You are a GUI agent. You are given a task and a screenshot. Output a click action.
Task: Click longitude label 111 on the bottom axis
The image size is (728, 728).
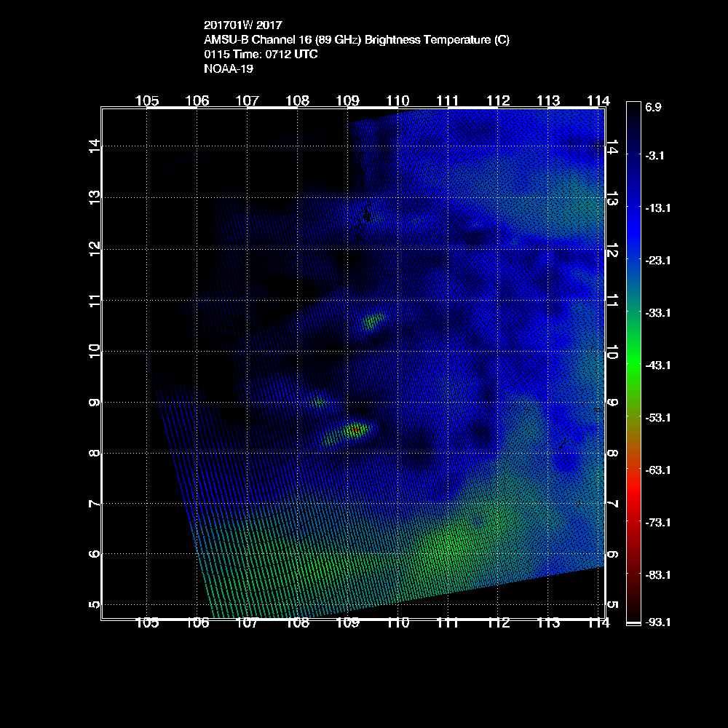[448, 623]
